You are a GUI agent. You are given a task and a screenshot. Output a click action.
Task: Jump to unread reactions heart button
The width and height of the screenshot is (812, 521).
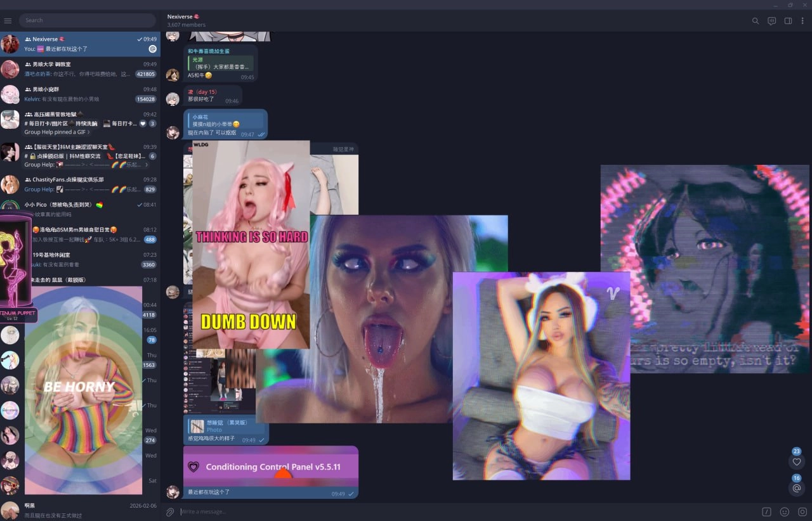tap(797, 462)
